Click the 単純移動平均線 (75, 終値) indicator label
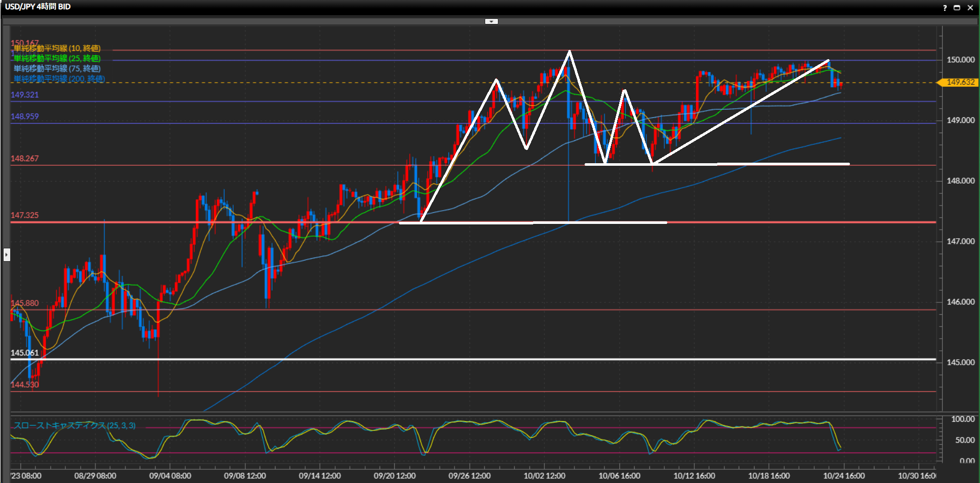Viewport: 980px width, 483px height. pos(57,68)
